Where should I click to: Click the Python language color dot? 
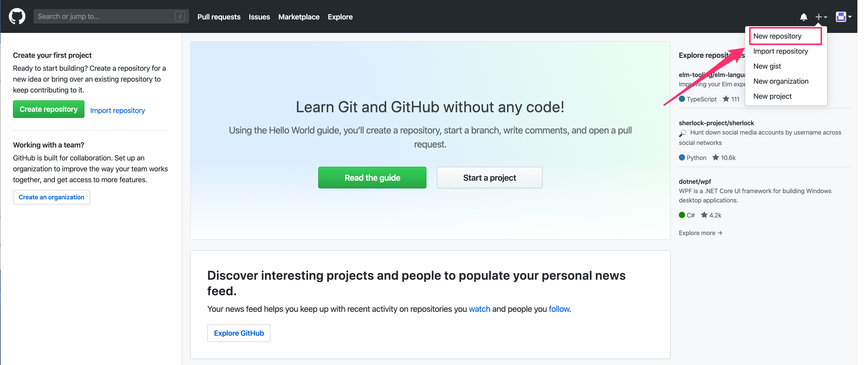point(682,157)
